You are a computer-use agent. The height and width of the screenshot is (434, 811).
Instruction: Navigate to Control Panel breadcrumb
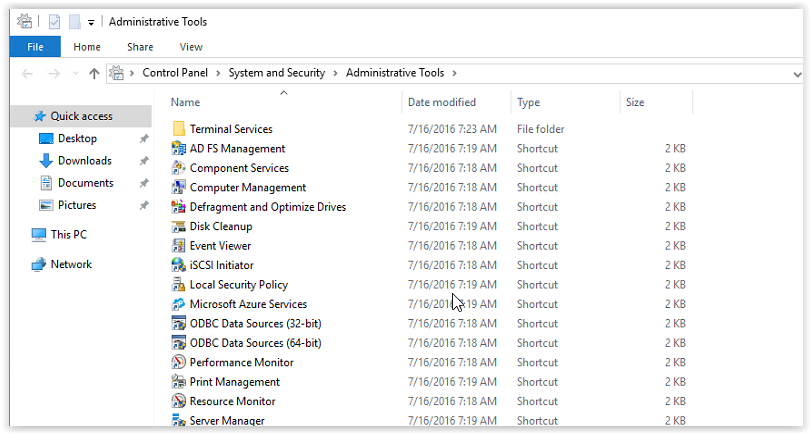point(175,73)
